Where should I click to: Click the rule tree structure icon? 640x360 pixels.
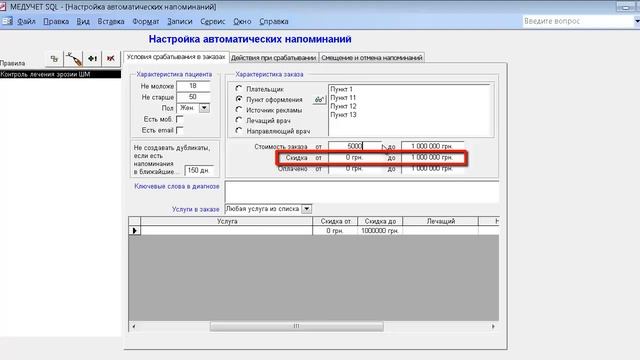pos(54,59)
